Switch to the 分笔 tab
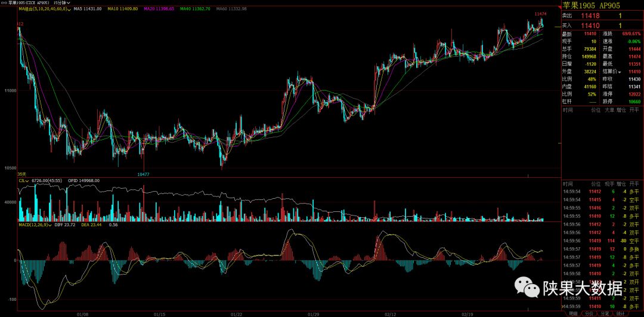The image size is (644, 317). tap(605, 313)
